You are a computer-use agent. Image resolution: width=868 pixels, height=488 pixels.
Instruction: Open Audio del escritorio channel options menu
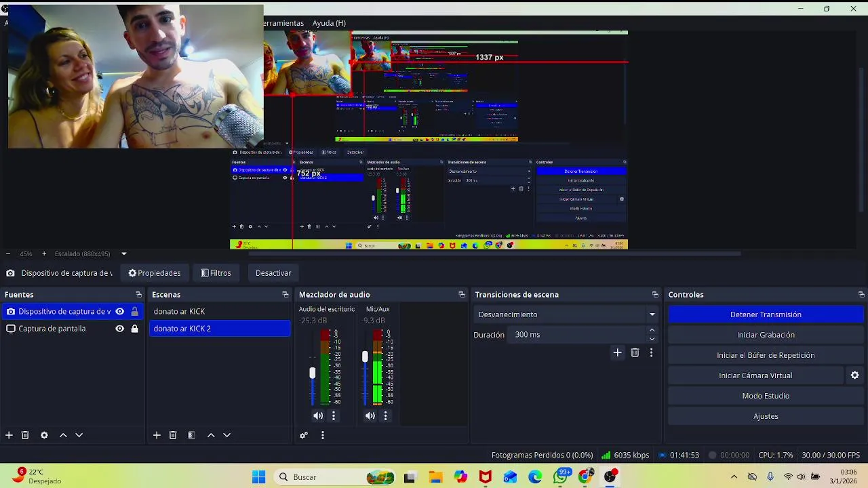point(333,415)
